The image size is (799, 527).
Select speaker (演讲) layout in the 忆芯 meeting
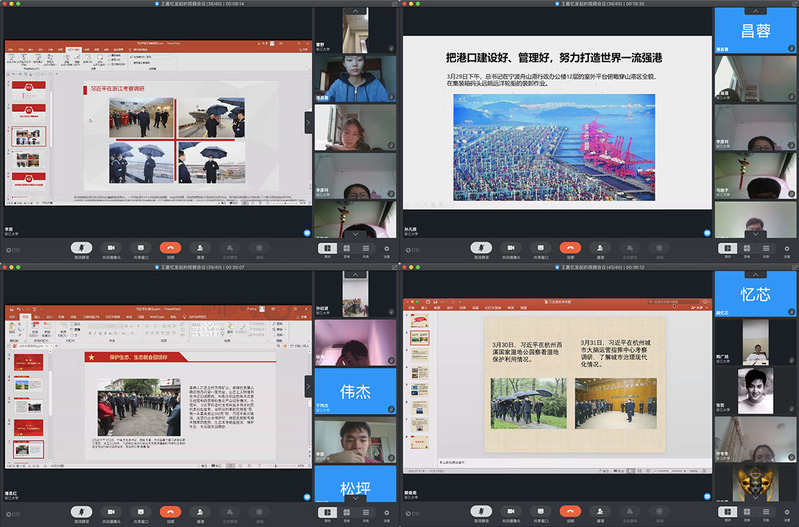click(727, 510)
